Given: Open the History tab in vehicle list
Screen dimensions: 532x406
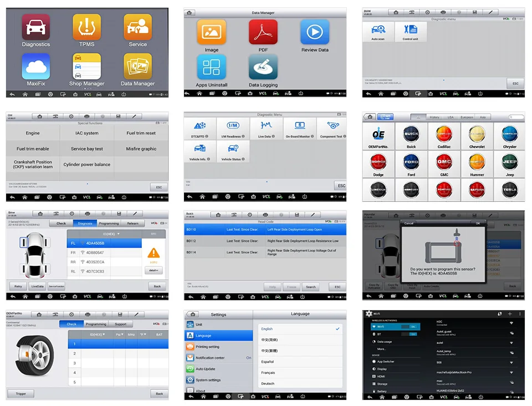Looking at the screenshot, I should tap(434, 117).
